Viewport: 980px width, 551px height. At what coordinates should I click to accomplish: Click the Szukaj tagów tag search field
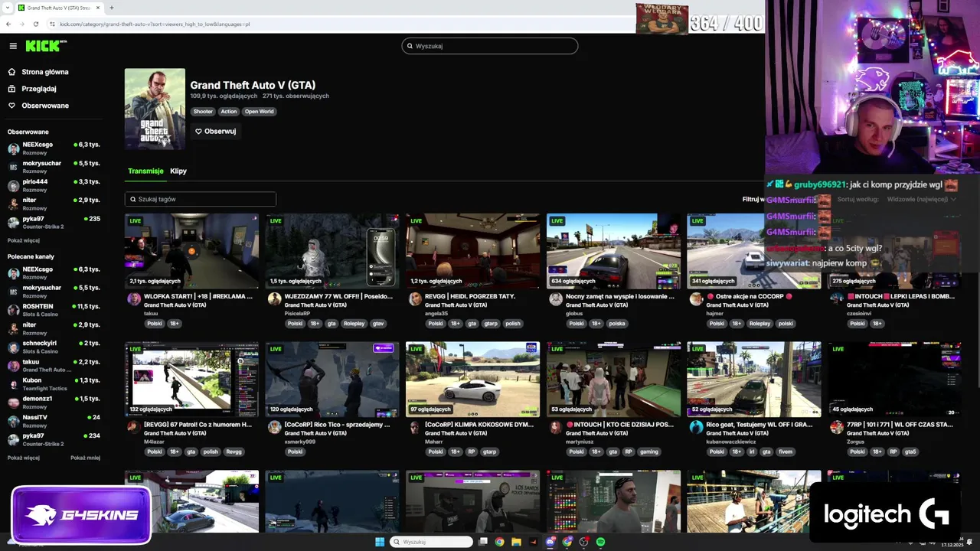coord(201,199)
